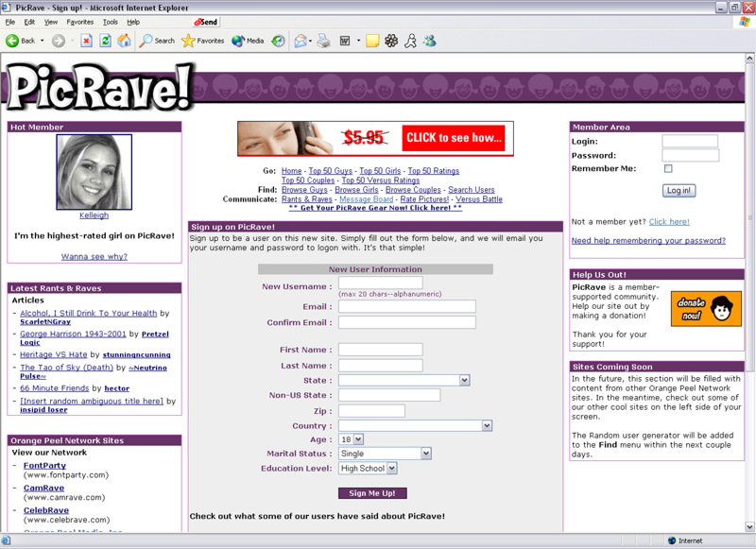Open Back button history dropdown arrow

tap(43, 41)
